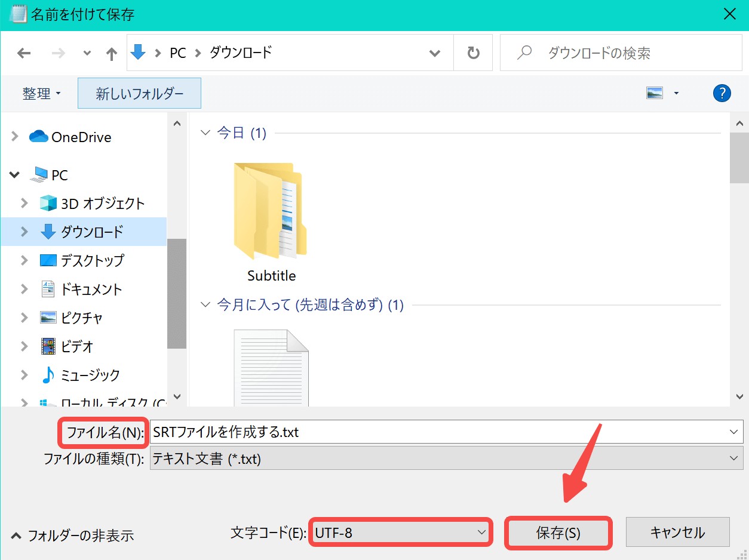Image resolution: width=749 pixels, height=560 pixels.
Task: Collapse the 今月に入って group
Action: 206,305
